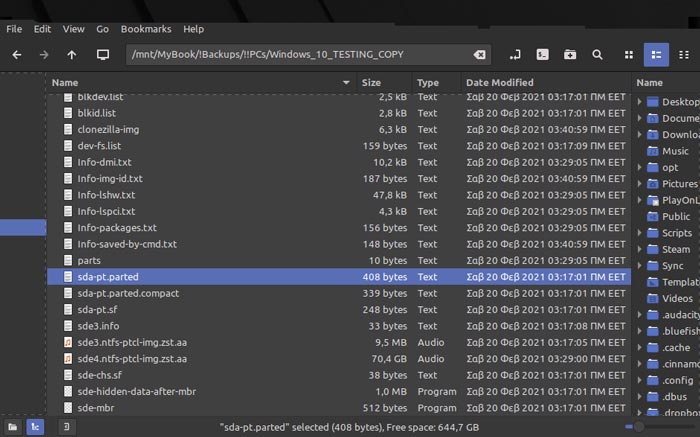The height and width of the screenshot is (437, 700).
Task: Open terminal in this folder
Action: tap(542, 55)
